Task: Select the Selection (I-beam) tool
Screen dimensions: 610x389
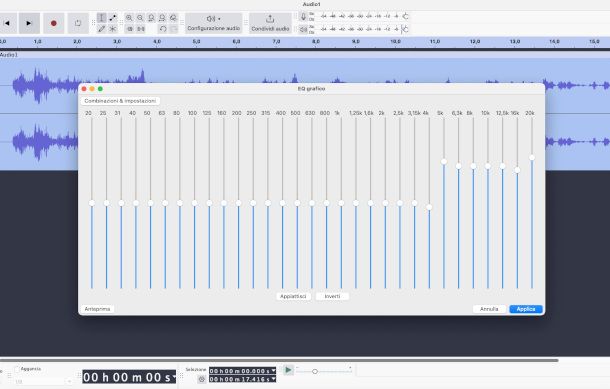Action: click(x=101, y=18)
